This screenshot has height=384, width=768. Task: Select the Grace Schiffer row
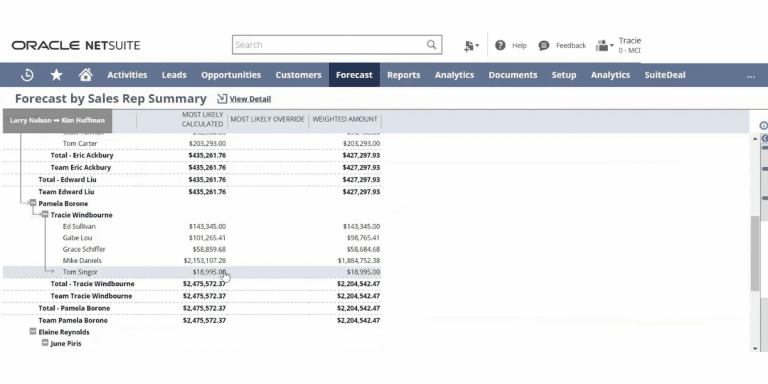coord(192,249)
